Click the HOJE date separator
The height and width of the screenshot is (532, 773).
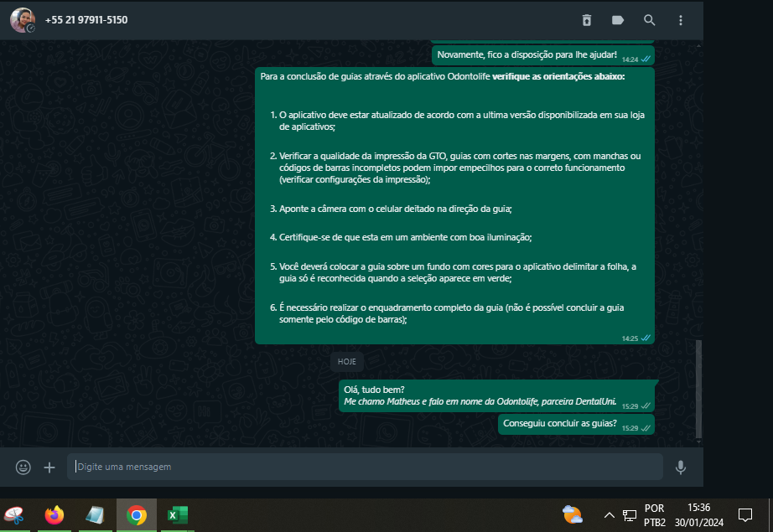(x=347, y=362)
